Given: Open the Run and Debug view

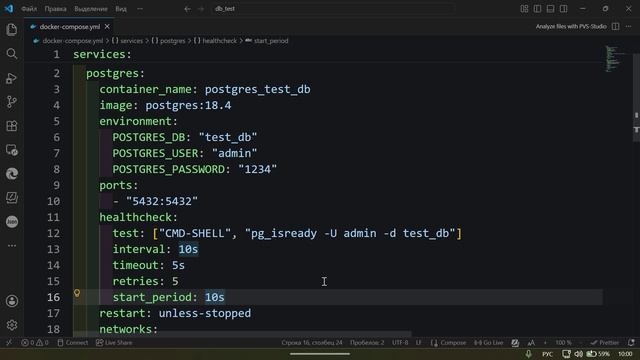Looking at the screenshot, I should [12, 78].
